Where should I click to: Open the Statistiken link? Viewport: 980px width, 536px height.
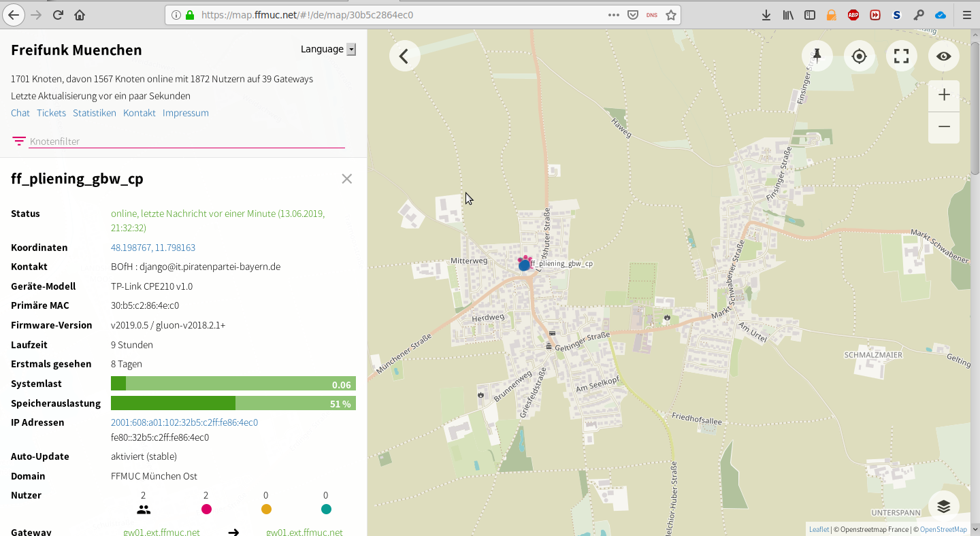point(95,113)
